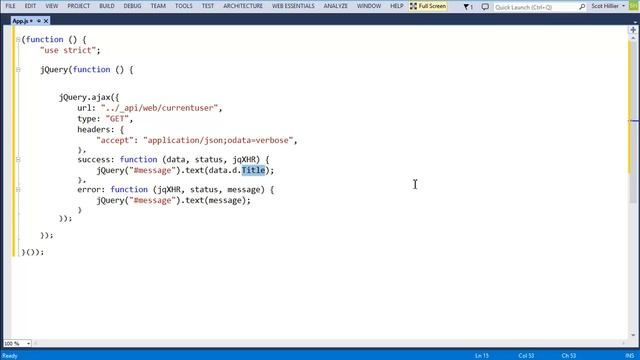Click the "use strict" string

pyautogui.click(x=68, y=50)
